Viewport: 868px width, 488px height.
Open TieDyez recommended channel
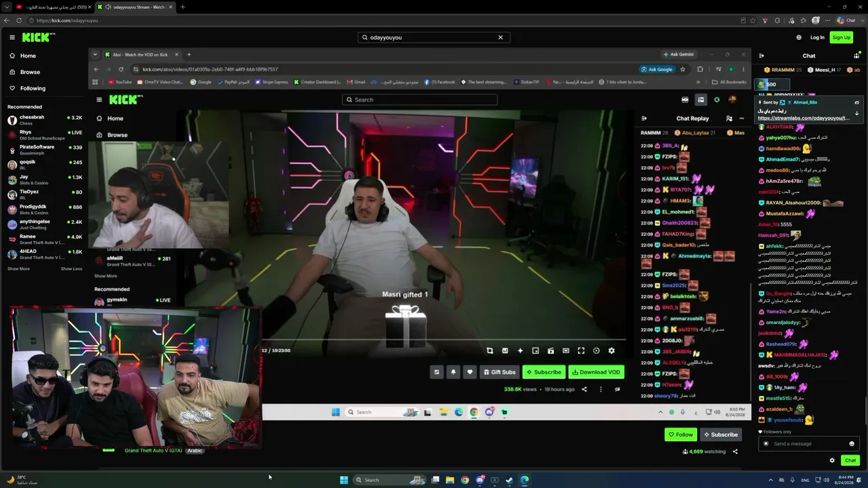coord(45,194)
